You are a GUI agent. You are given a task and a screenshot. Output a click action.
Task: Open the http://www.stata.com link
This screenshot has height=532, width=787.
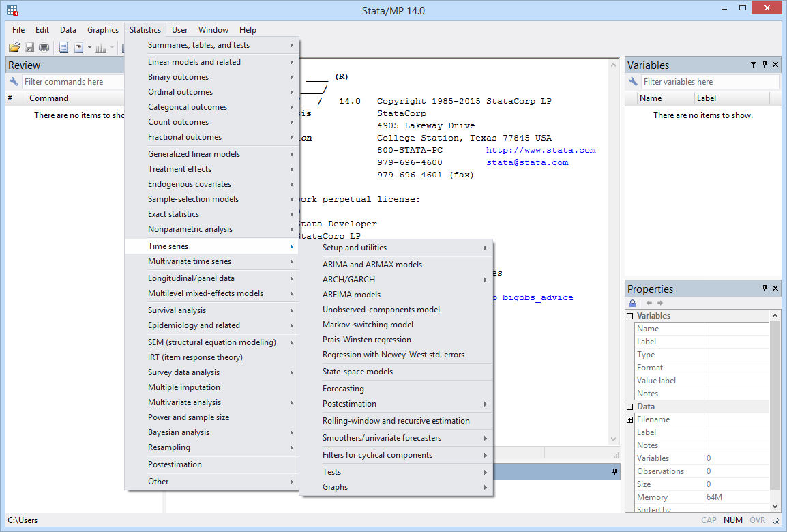click(540, 150)
